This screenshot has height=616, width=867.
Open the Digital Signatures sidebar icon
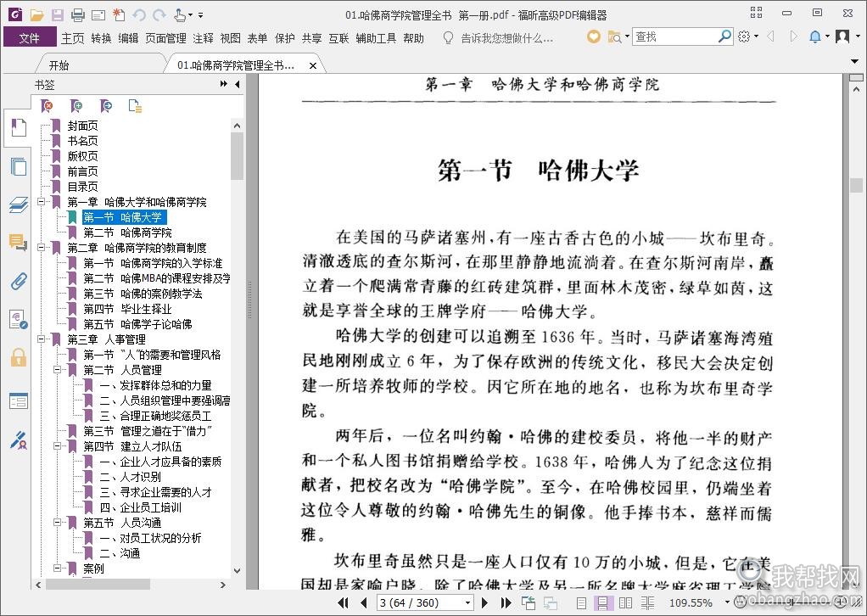(19, 320)
